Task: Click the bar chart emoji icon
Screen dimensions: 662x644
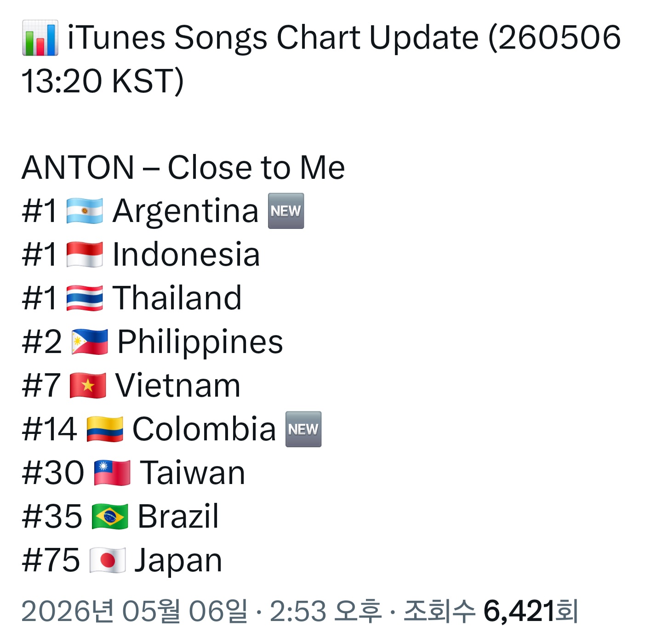Action: coord(40,38)
